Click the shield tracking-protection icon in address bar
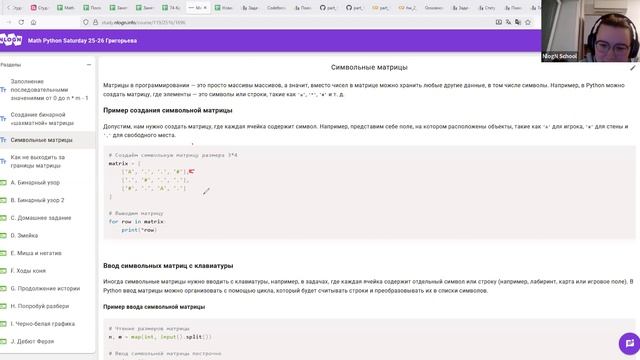This screenshot has height=360, width=640. [x=86, y=22]
